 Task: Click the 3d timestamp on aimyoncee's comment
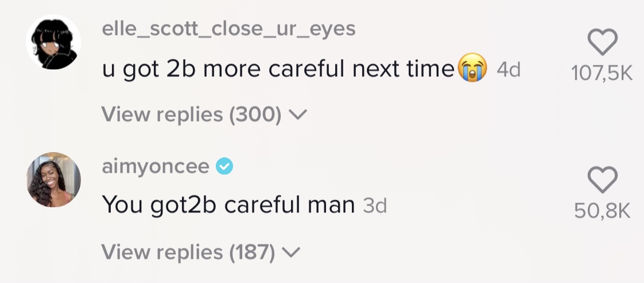(375, 206)
